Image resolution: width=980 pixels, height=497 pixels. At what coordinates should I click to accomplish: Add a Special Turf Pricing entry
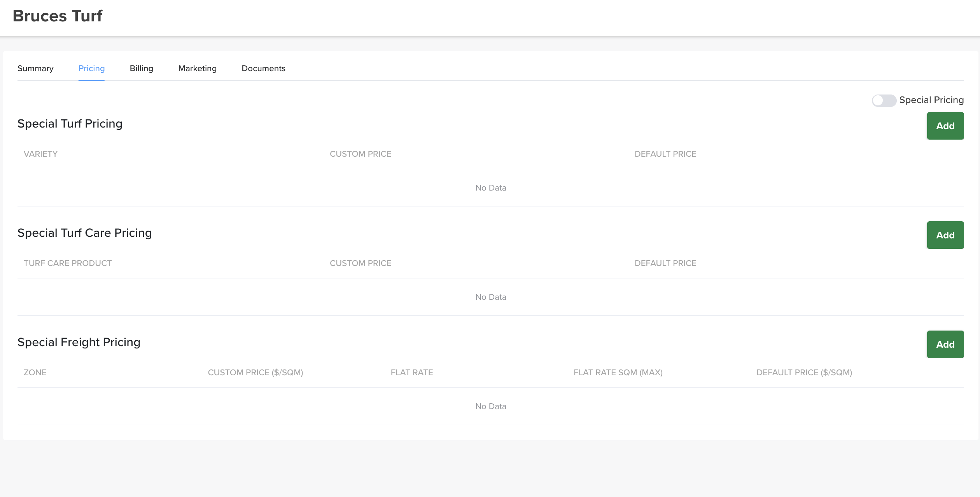[945, 126]
